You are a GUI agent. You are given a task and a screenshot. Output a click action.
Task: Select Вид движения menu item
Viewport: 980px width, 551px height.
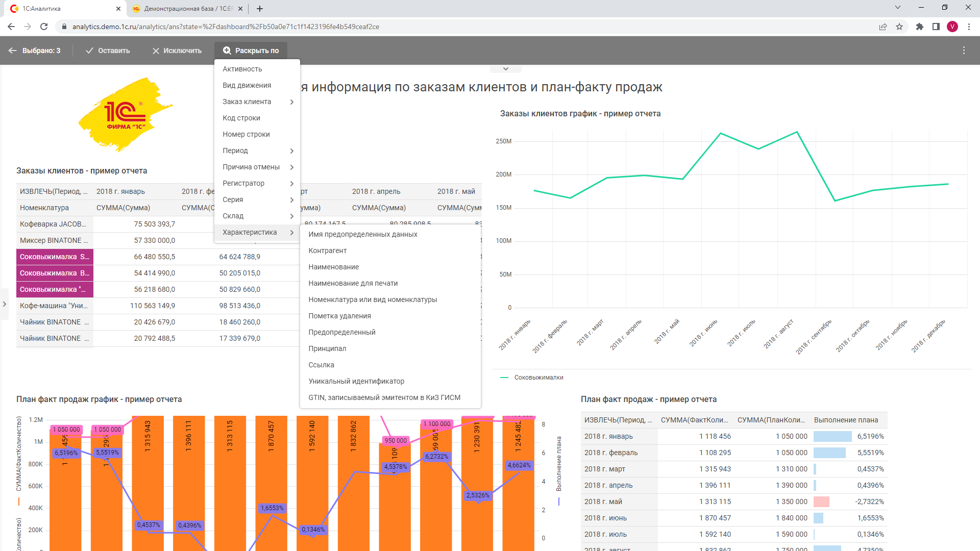coord(257,85)
